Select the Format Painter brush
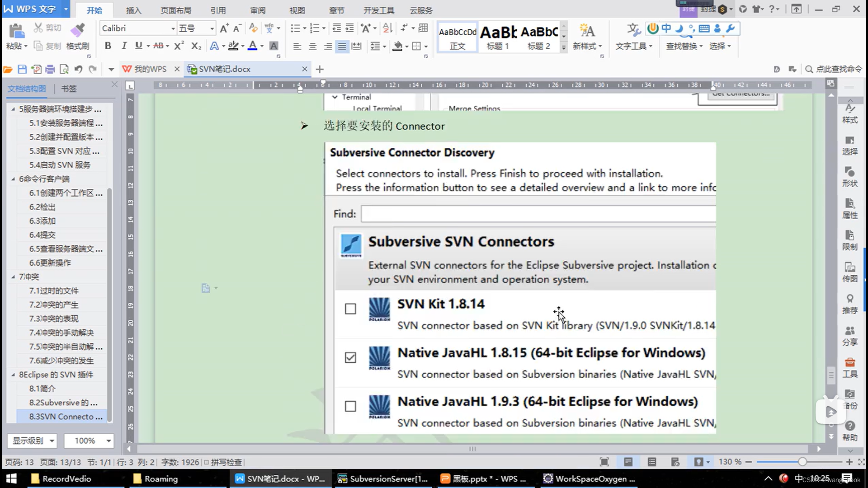The image size is (868, 488). (77, 30)
